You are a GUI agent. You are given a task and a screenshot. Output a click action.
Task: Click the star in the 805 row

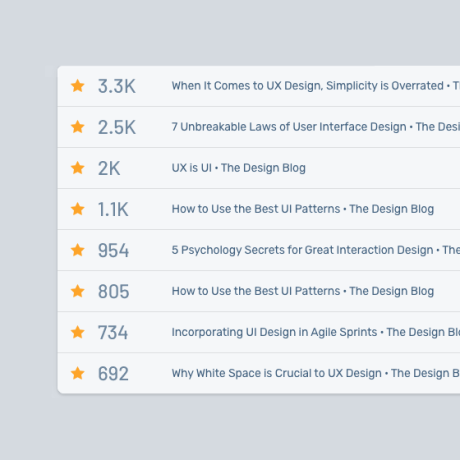coord(78,291)
